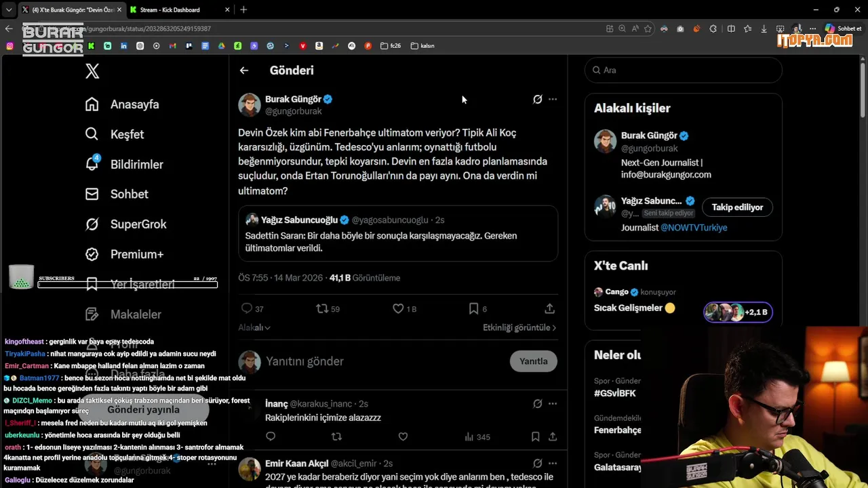868x488 pixels.
Task: Repost İnanç's reply
Action: [x=336, y=436]
